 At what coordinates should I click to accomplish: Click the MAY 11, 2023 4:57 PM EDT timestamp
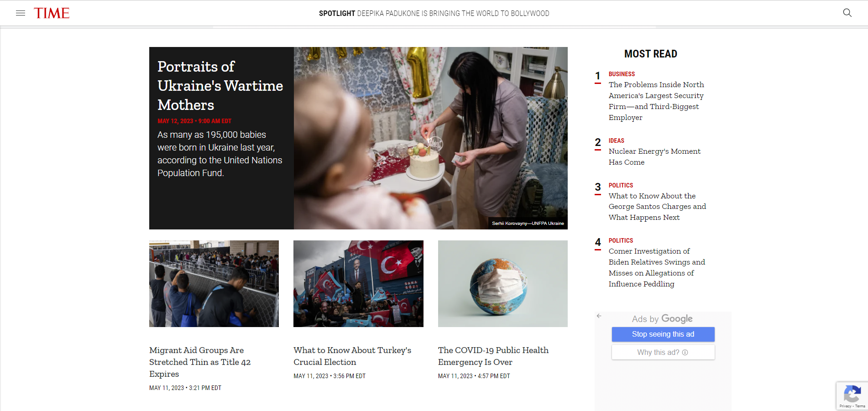(x=474, y=376)
